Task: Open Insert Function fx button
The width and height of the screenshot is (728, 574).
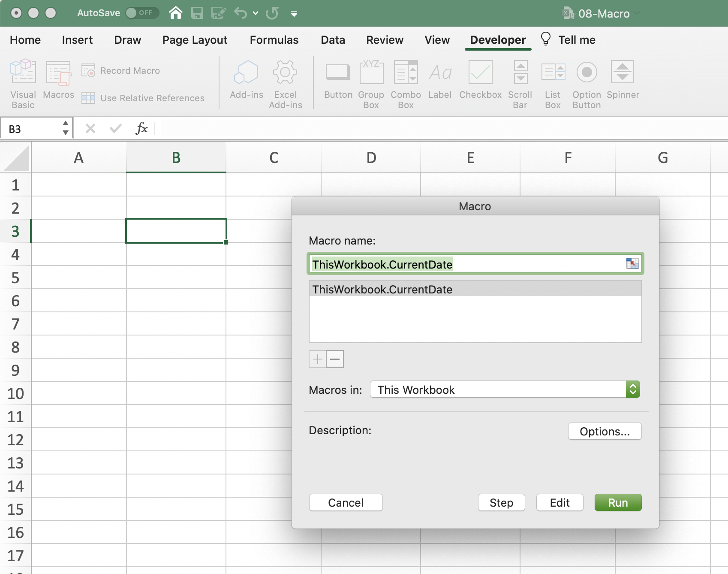Action: coord(141,128)
